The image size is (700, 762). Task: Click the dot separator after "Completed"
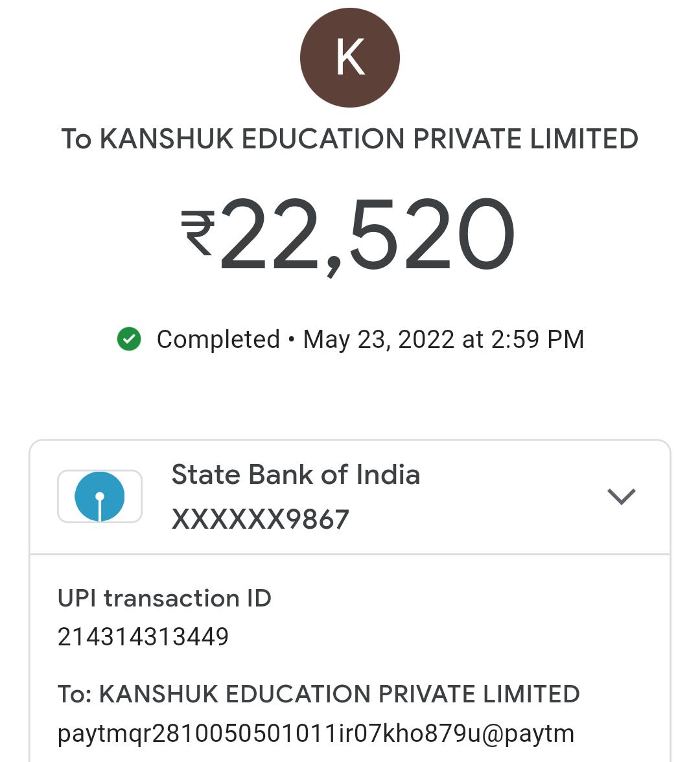(292, 340)
